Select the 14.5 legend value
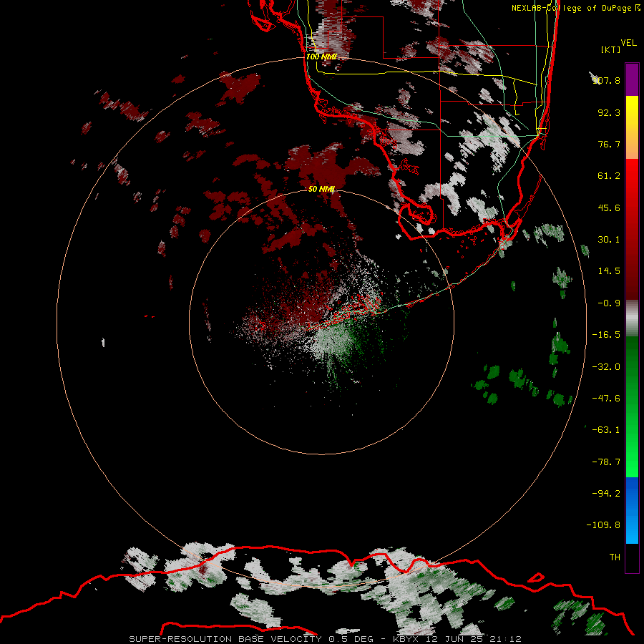644x644 pixels. (x=609, y=271)
